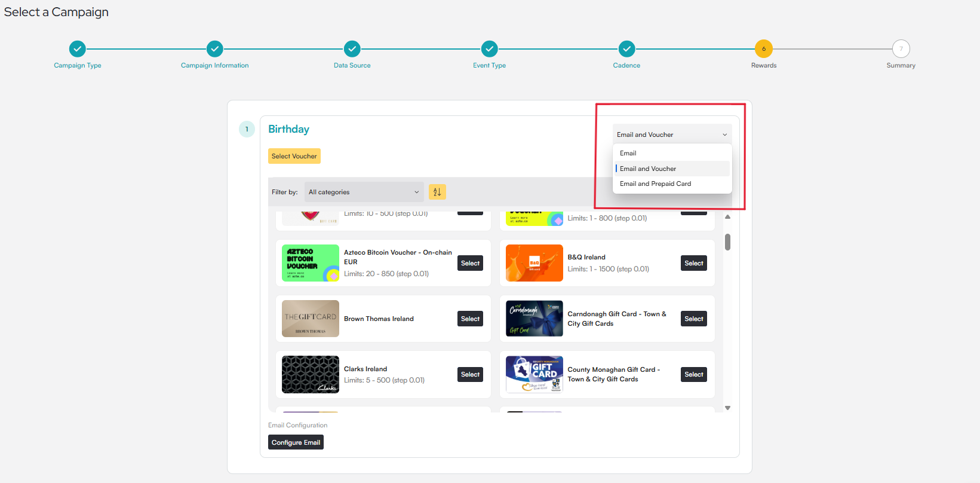Click the voucher list scroll down arrow

[727, 408]
